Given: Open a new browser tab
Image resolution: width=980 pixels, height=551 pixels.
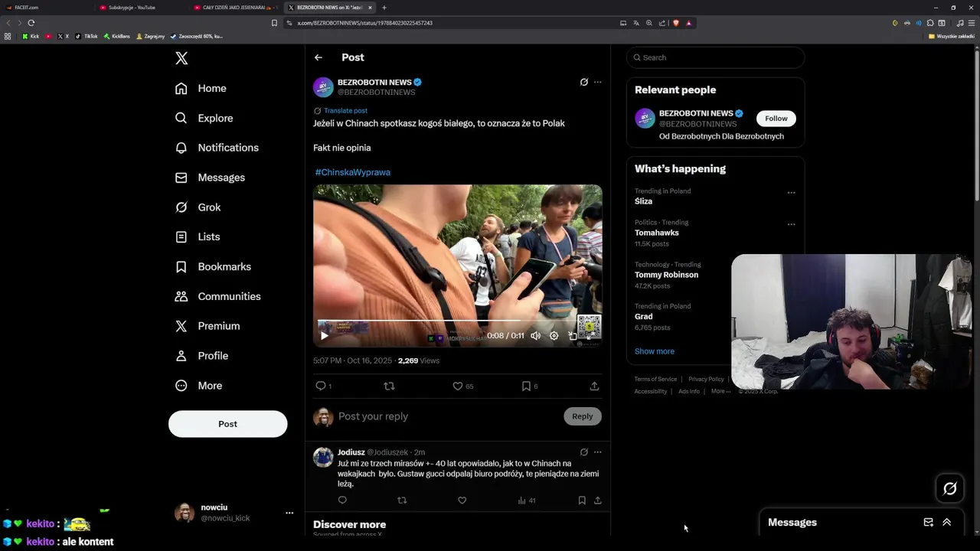Looking at the screenshot, I should coord(384,8).
